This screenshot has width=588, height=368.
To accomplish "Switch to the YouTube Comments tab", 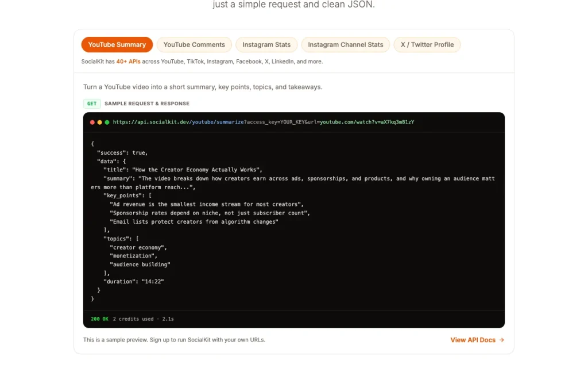I will 194,45.
